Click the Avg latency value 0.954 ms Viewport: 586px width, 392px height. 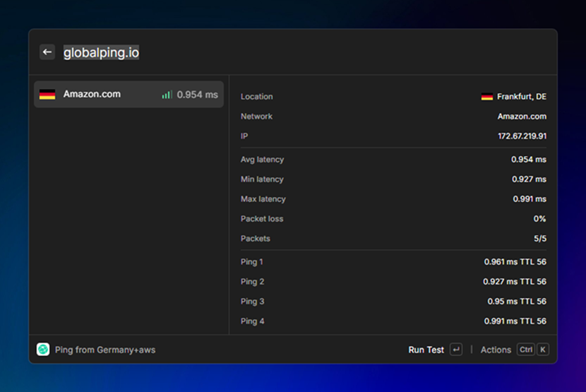(529, 160)
